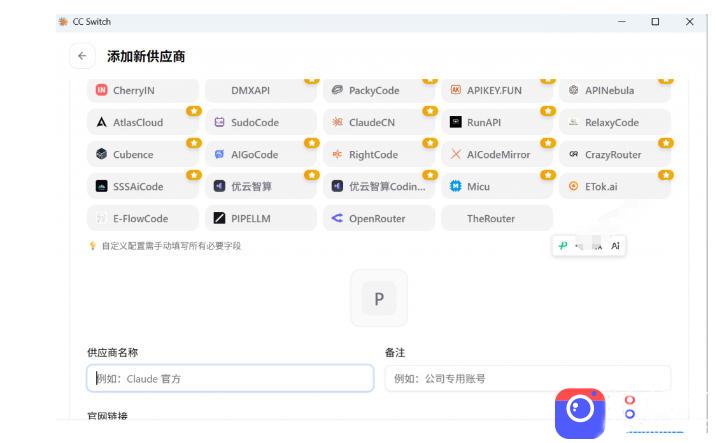Click the 自定义配置需手动填写所有必要字段 hint text
This screenshot has height=443, width=715.
171,246
